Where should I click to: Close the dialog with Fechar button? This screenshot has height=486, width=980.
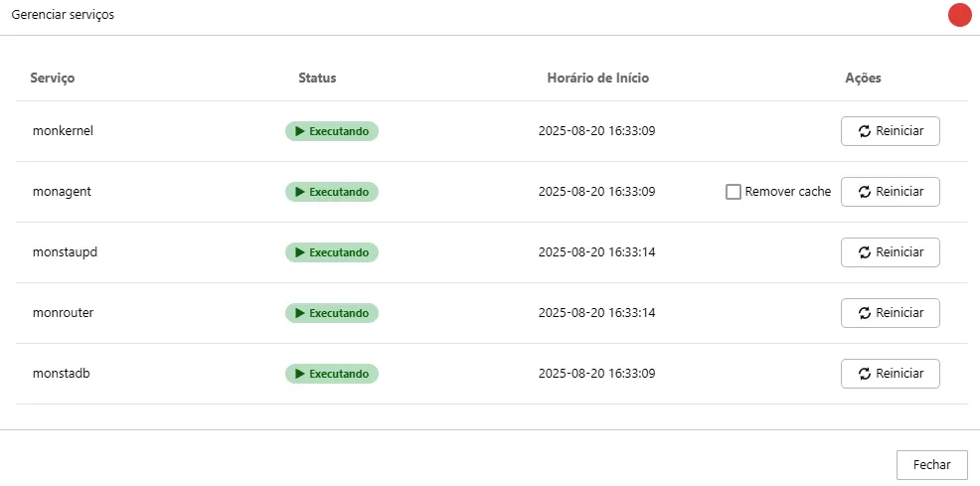coord(932,465)
